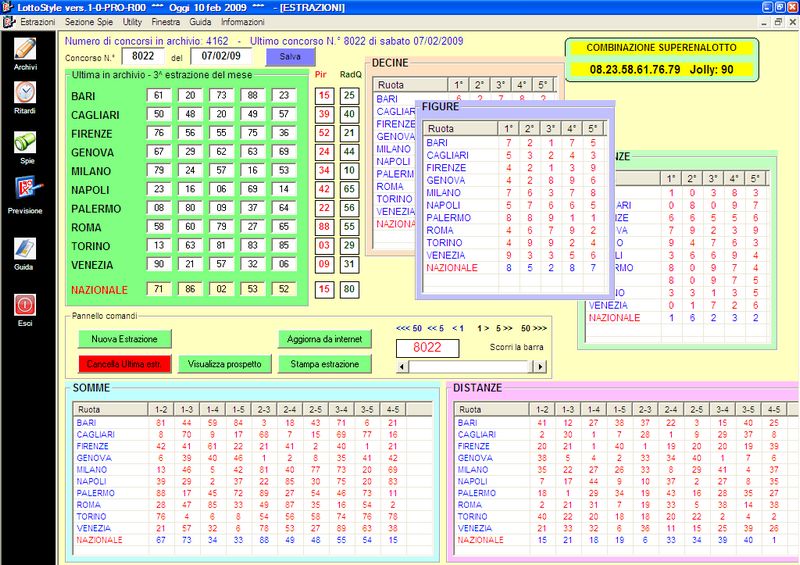The image size is (800, 565).
Task: Click CAGLIARI first number 50
Action: point(159,114)
